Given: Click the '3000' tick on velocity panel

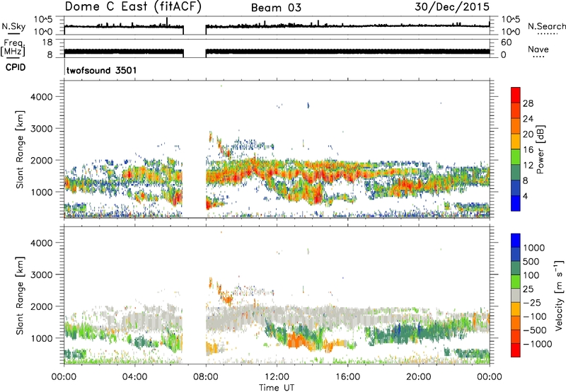Looking at the screenshot, I should click(42, 275).
